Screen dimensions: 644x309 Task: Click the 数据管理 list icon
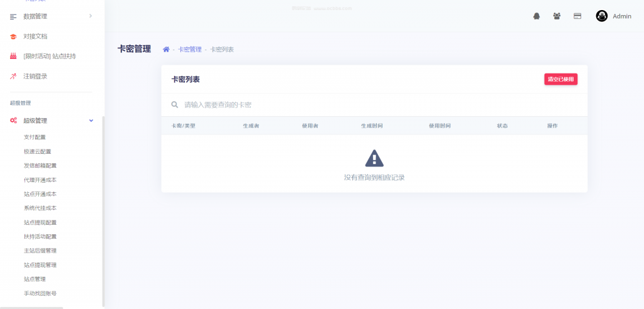(14, 16)
